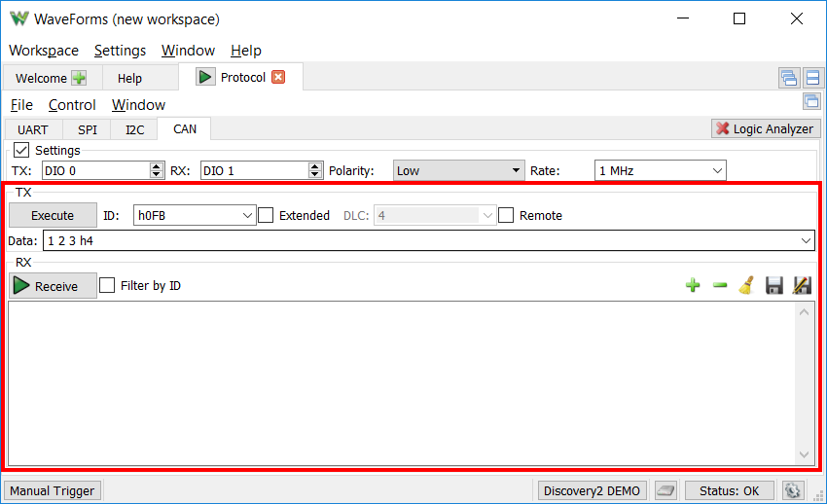
Task: Enable the Filter by ID checkbox
Action: pyautogui.click(x=107, y=285)
